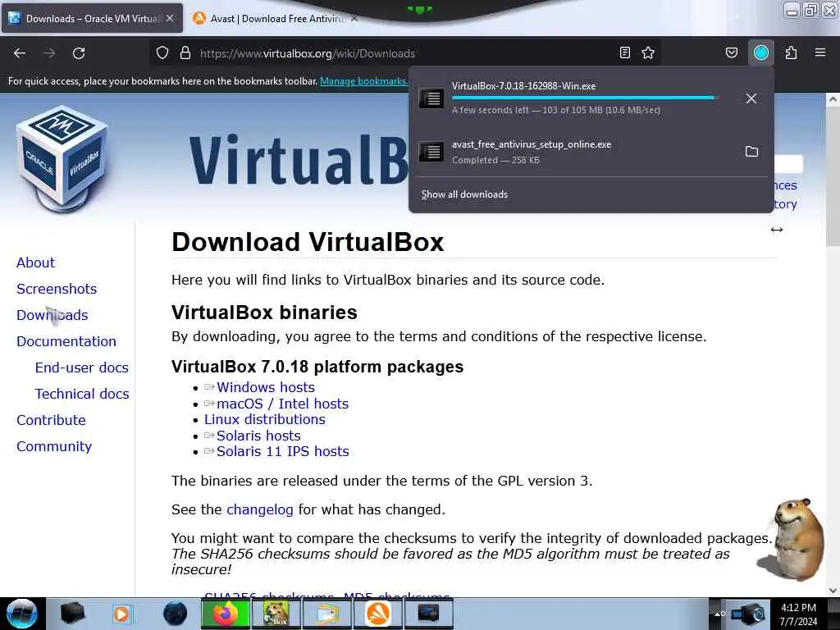
Task: Close the Avast Download Free Antivirus tab
Action: pyautogui.click(x=354, y=18)
